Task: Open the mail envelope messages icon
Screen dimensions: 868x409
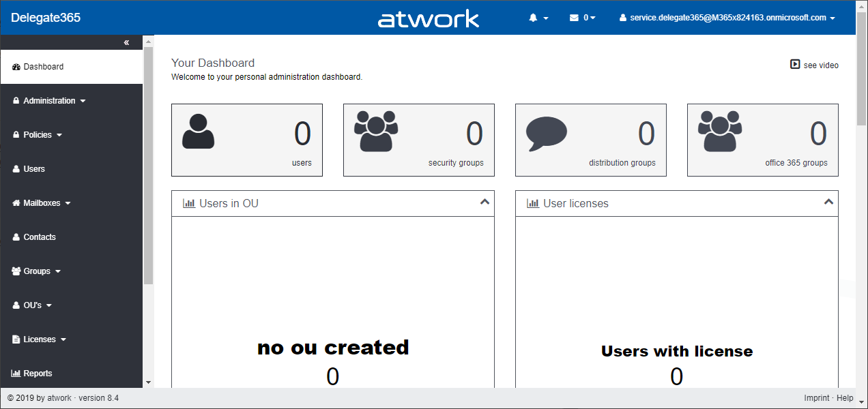Action: [x=574, y=18]
